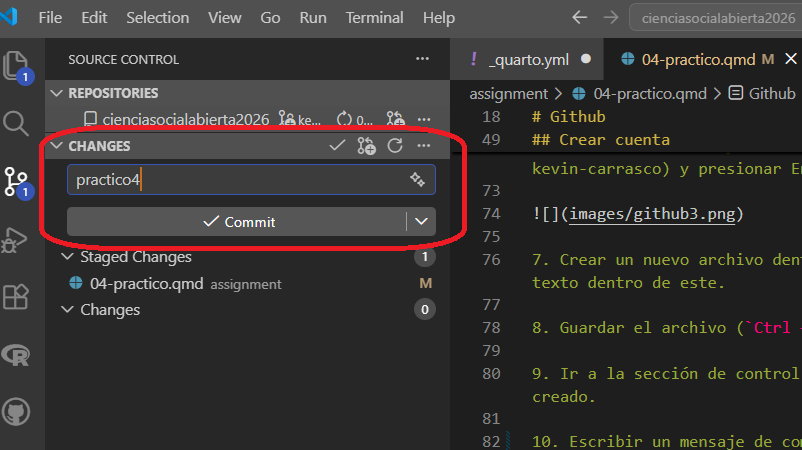Collapse the Staged Changes group

[x=68, y=257]
